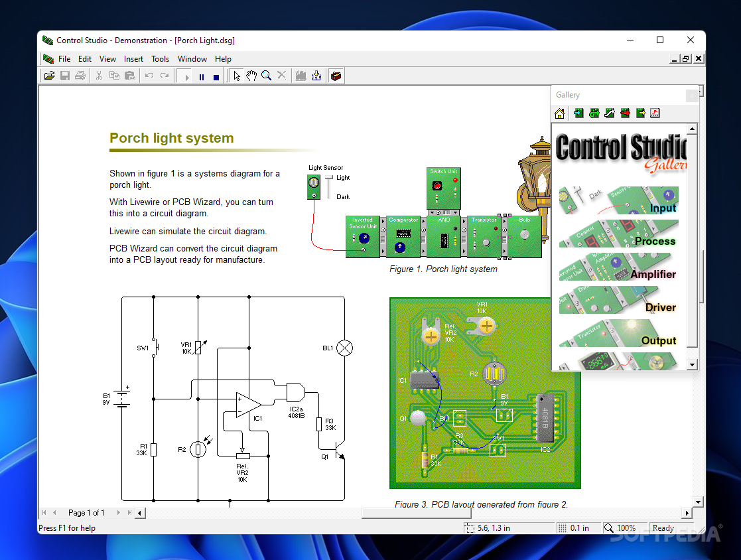Select the Pan hand tool
741x560 pixels.
251,76
